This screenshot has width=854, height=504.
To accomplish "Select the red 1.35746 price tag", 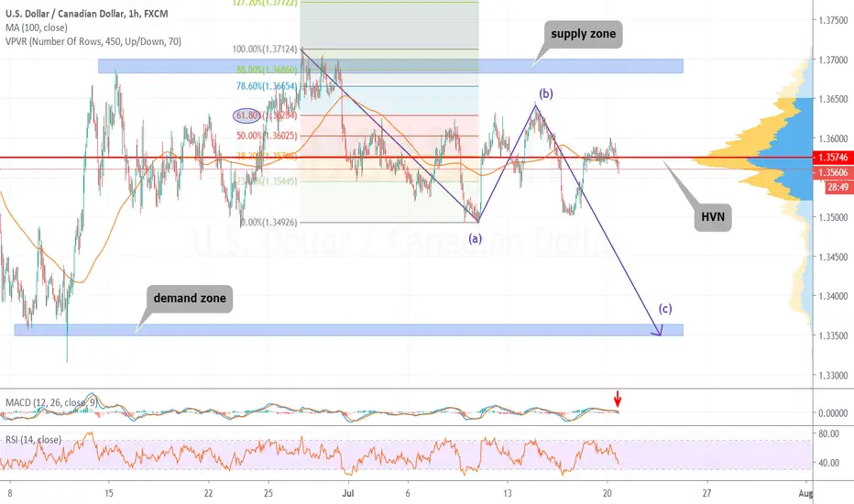I will tap(833, 157).
